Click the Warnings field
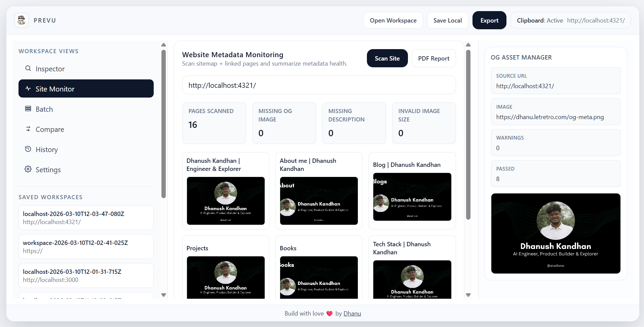 [556, 143]
